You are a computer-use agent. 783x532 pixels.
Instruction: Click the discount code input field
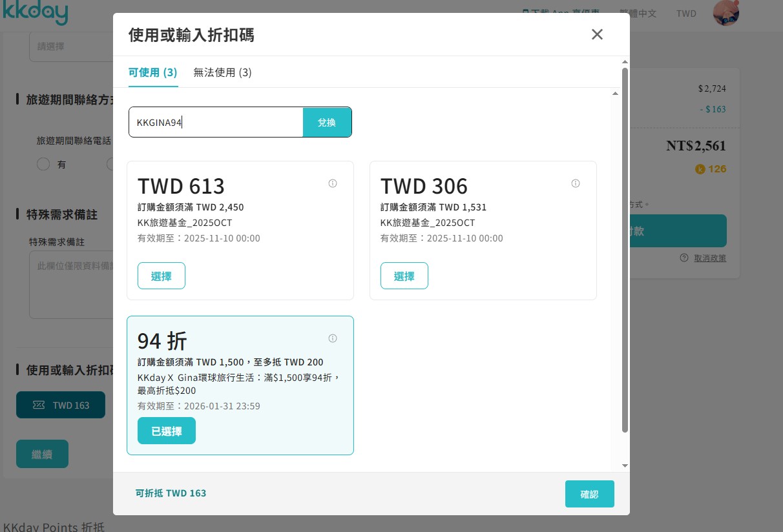point(216,122)
